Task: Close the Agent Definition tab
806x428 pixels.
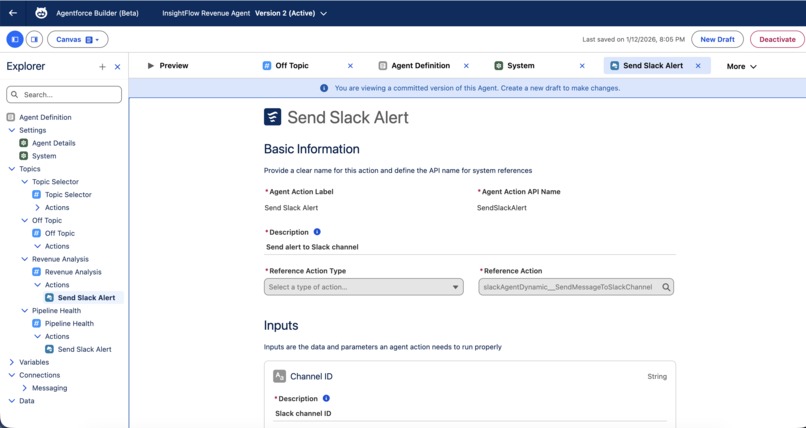Action: pos(466,66)
